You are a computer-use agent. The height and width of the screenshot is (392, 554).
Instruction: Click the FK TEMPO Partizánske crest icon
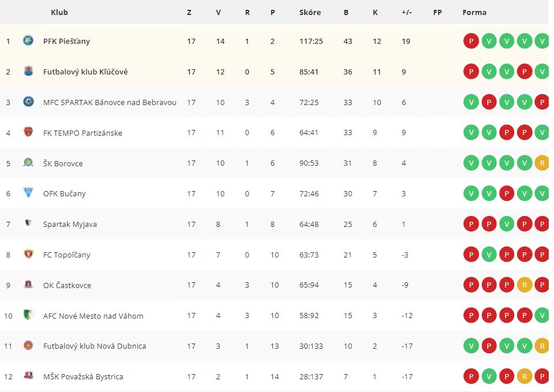(x=28, y=132)
